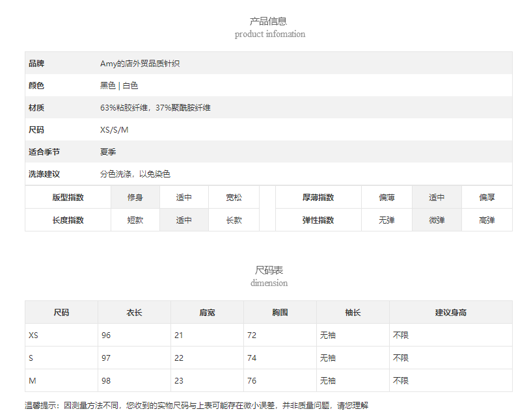Click the 产品信息 section heading

coord(269,21)
